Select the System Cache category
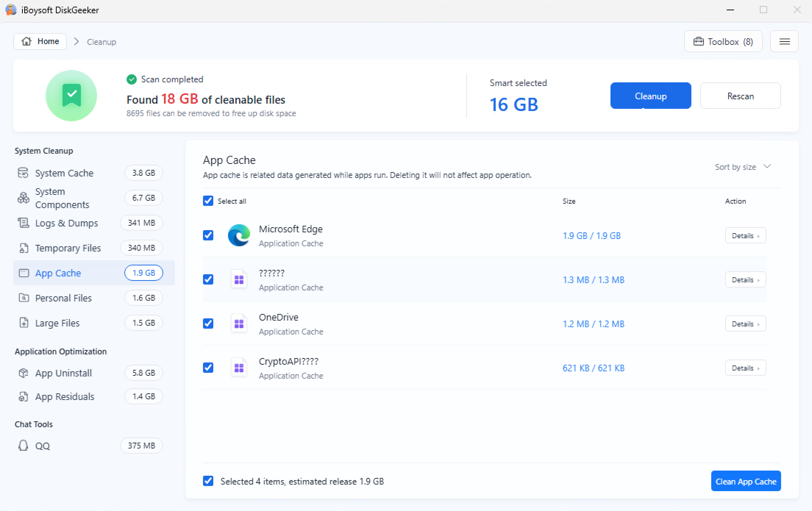812x511 pixels. (x=94, y=173)
